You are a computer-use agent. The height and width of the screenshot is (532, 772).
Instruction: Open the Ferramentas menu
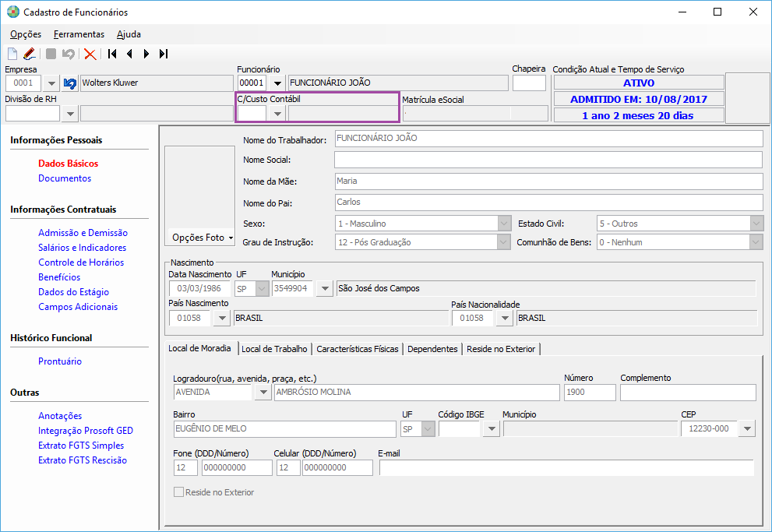79,34
